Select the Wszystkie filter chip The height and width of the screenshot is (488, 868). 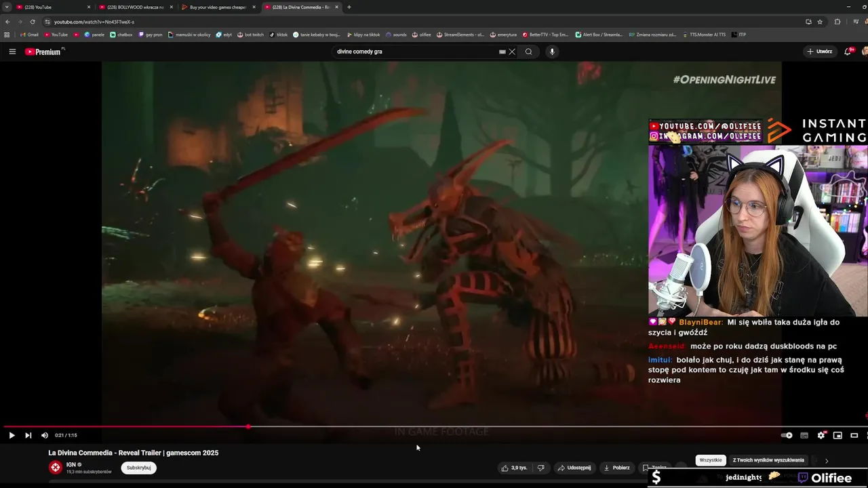[711, 460]
